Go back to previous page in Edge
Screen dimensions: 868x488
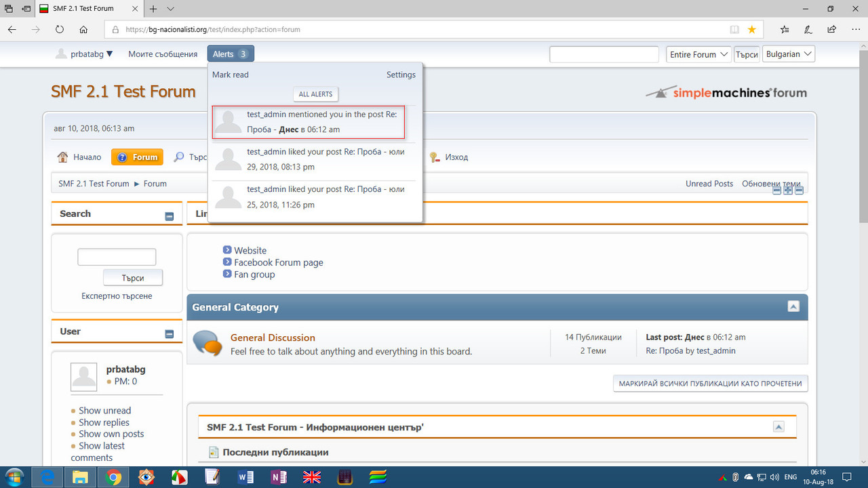12,30
